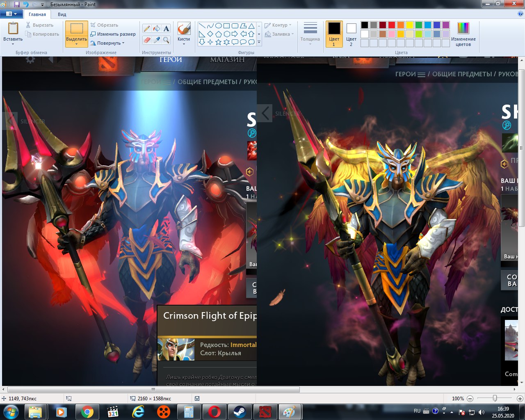Save using the floppy disk icon in title bar
The height and width of the screenshot is (420, 525).
pos(17,5)
